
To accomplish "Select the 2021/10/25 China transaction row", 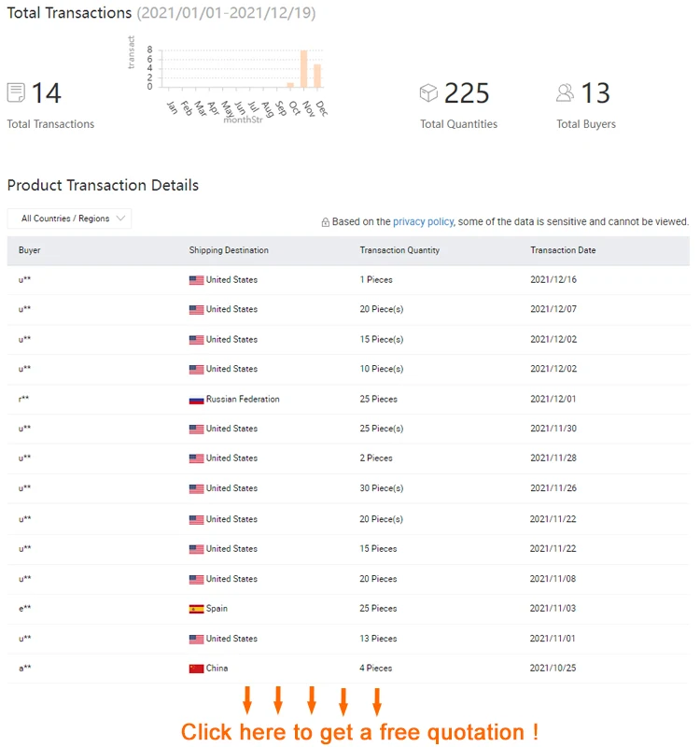I will click(348, 669).
